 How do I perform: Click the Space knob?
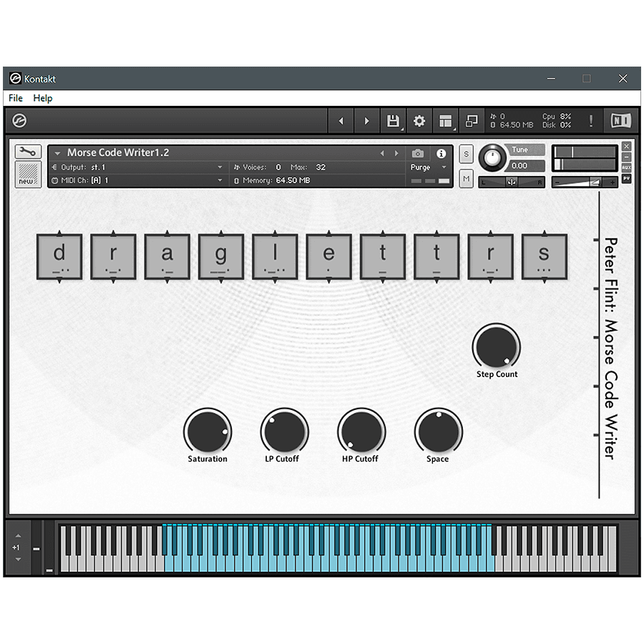[438, 431]
